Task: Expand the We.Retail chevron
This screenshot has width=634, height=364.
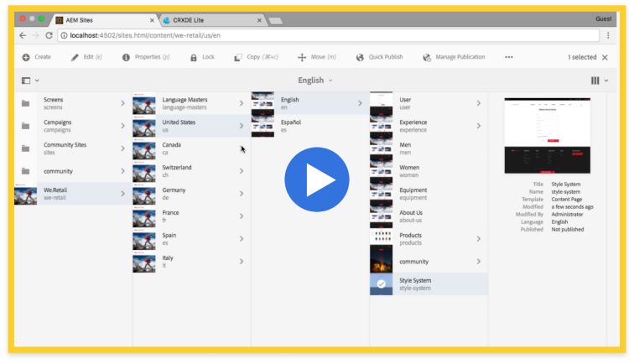Action: tap(123, 194)
